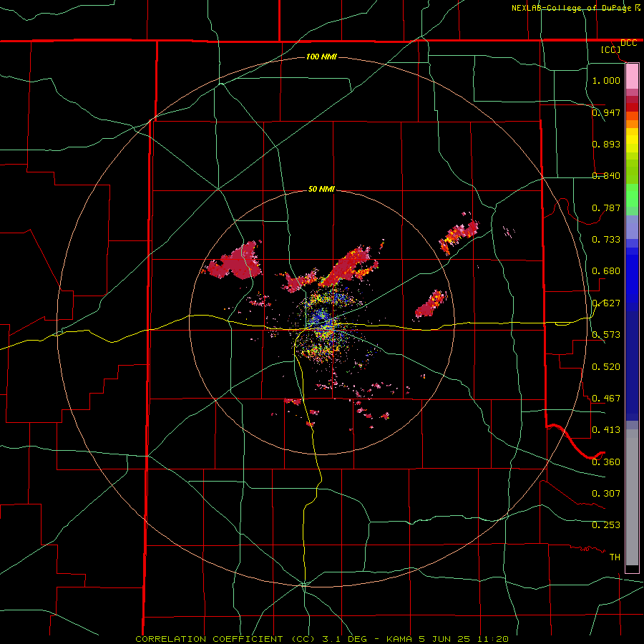The width and height of the screenshot is (644, 644).
Task: Select the 0.840 legend value
Action: click(606, 176)
